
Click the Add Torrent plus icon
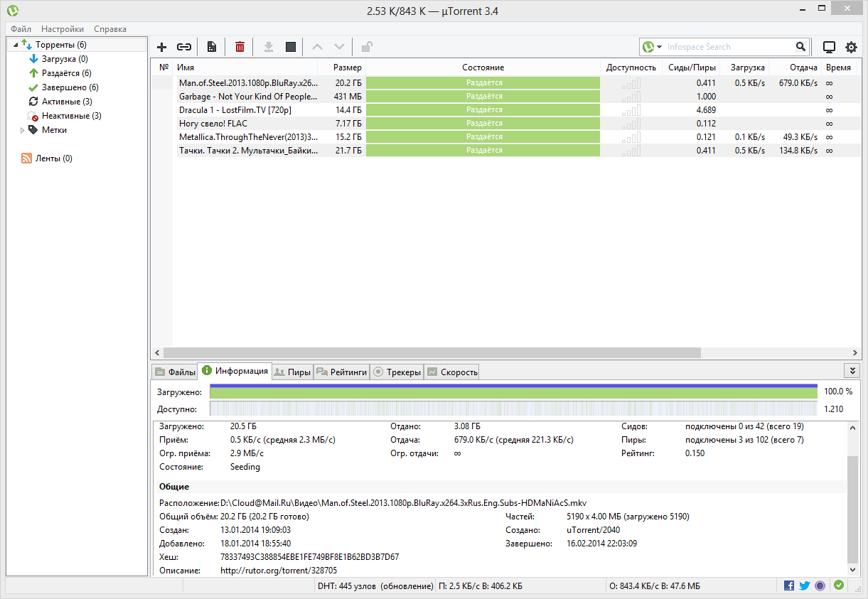coord(162,47)
